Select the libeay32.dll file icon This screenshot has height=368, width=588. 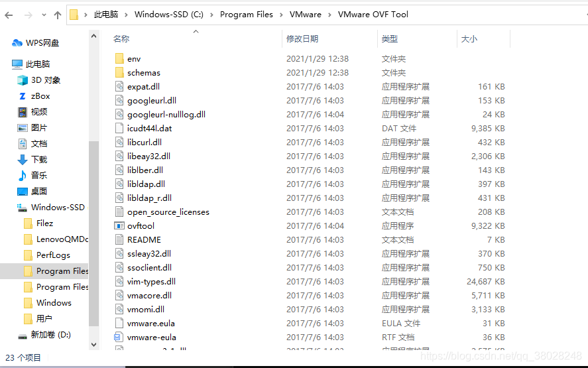tap(119, 156)
